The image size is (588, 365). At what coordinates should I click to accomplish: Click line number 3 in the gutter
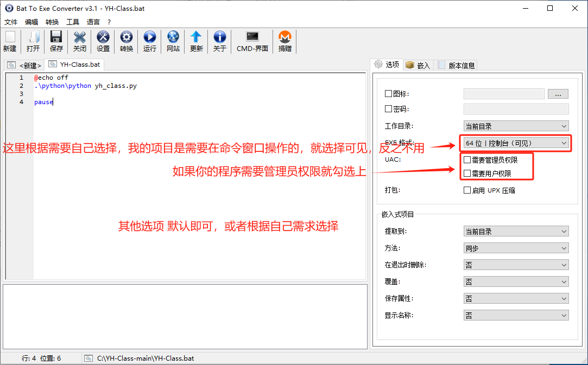(21, 94)
